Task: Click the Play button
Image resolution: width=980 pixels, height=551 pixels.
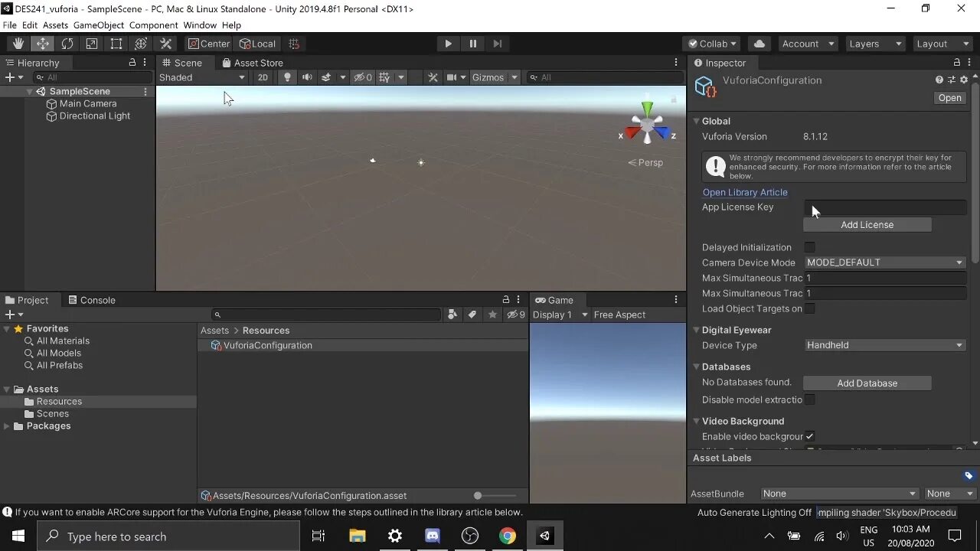Action: click(448, 44)
